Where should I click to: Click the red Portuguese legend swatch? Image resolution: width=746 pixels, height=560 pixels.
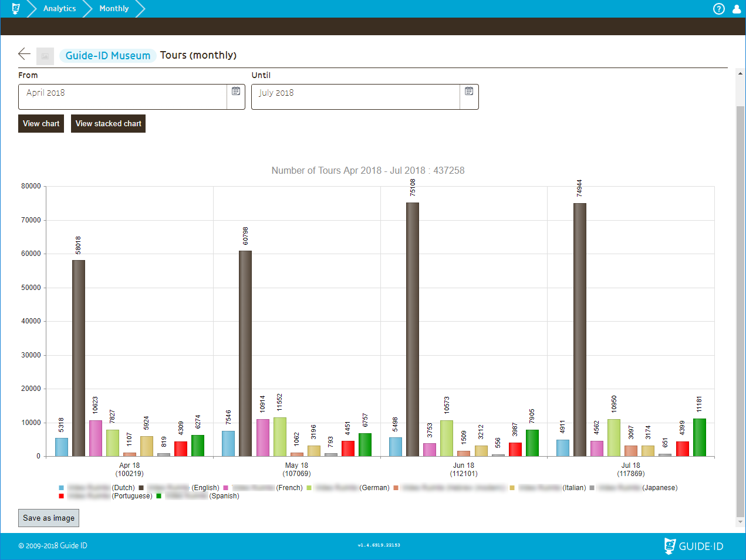(x=61, y=496)
